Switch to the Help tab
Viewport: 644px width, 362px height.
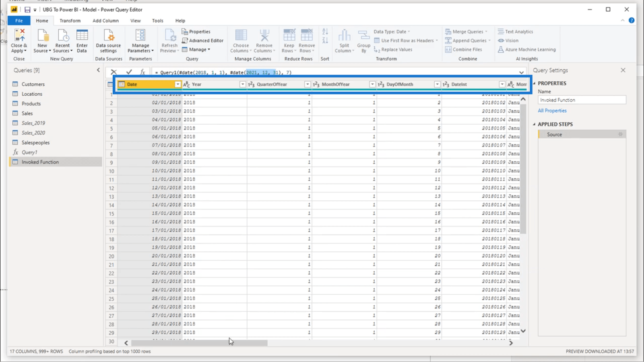coord(180,21)
